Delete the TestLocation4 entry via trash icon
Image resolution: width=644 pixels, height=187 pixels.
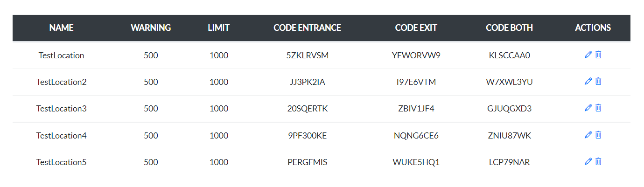coord(598,135)
